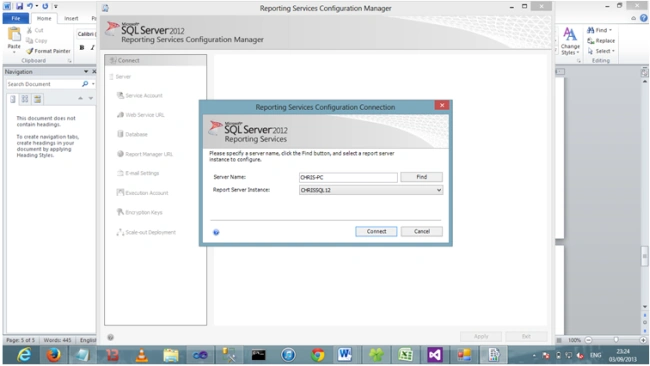Image resolution: width=650 pixels, height=366 pixels.
Task: Select Web Service URL in the sidebar
Action: tap(145, 115)
